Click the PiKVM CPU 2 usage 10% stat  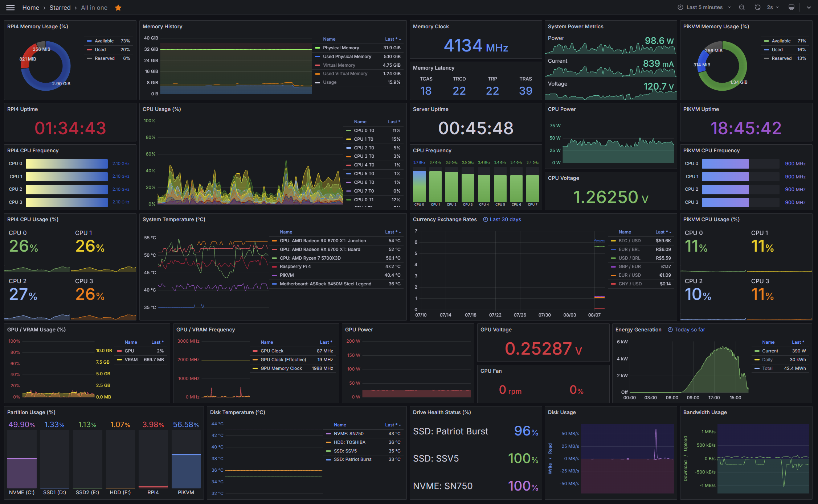[x=698, y=294]
